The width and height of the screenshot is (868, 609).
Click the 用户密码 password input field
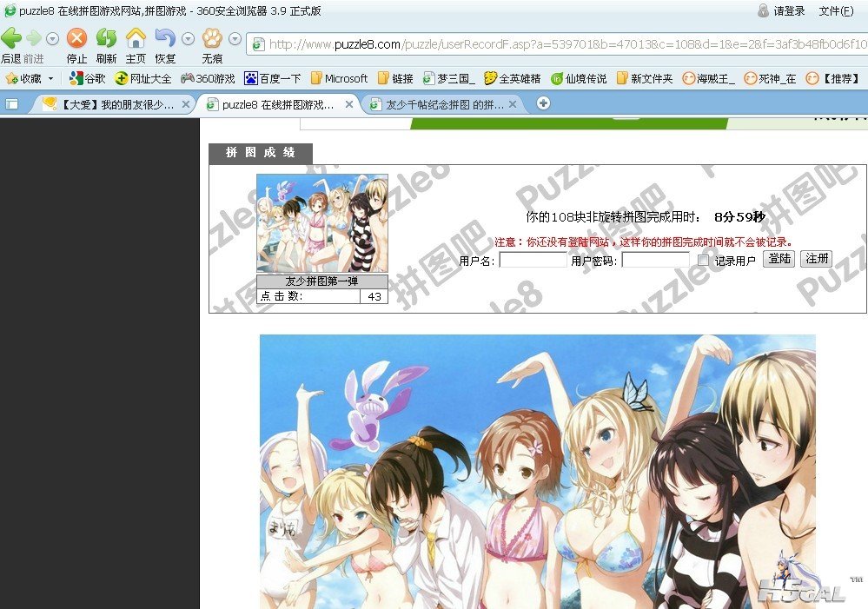click(x=655, y=261)
